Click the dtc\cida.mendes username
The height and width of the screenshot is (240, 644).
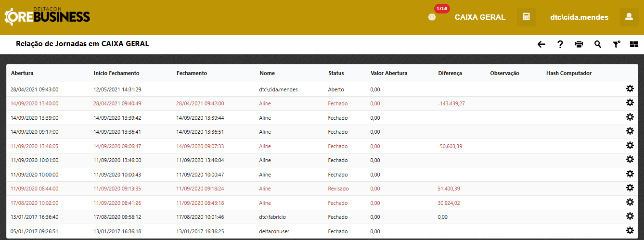point(579,17)
